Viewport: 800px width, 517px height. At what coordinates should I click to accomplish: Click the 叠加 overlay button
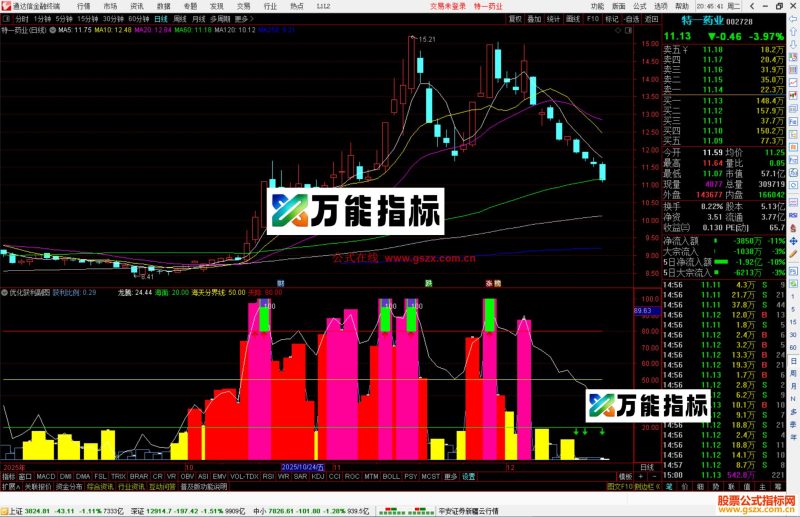point(534,19)
